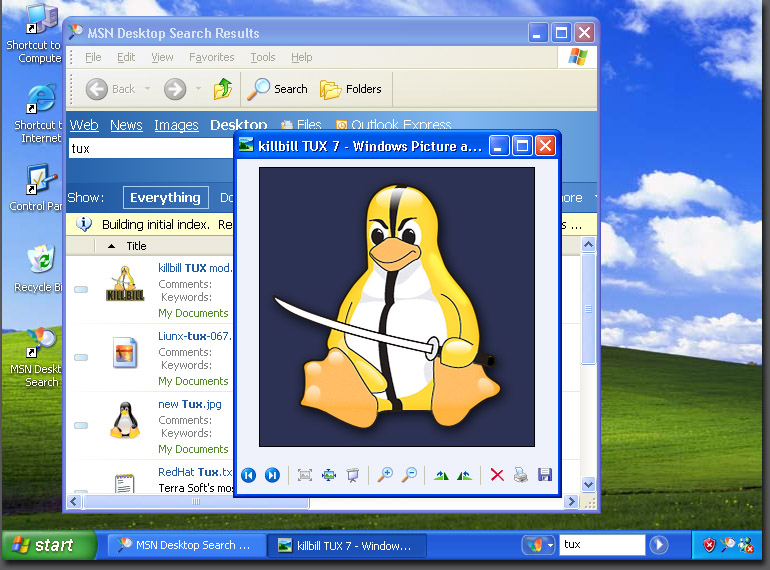This screenshot has width=770, height=570.
Task: Switch to Images search tab
Action: coord(176,125)
